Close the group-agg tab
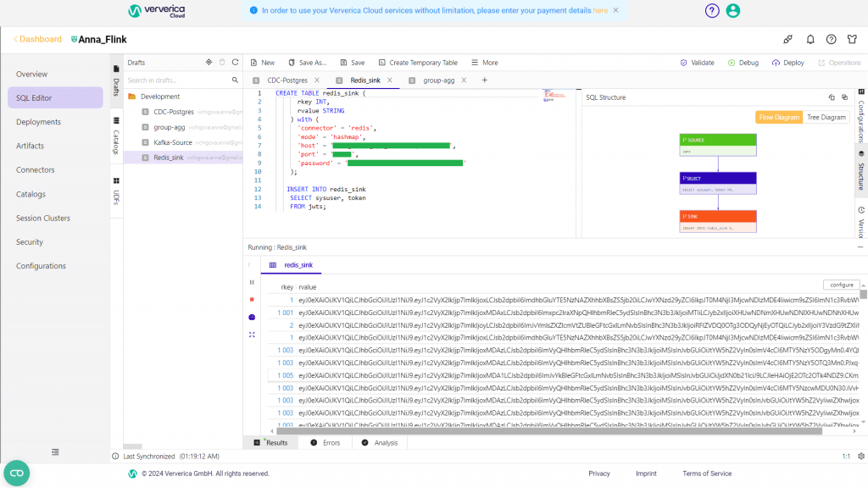The height and width of the screenshot is (493, 868). (464, 80)
